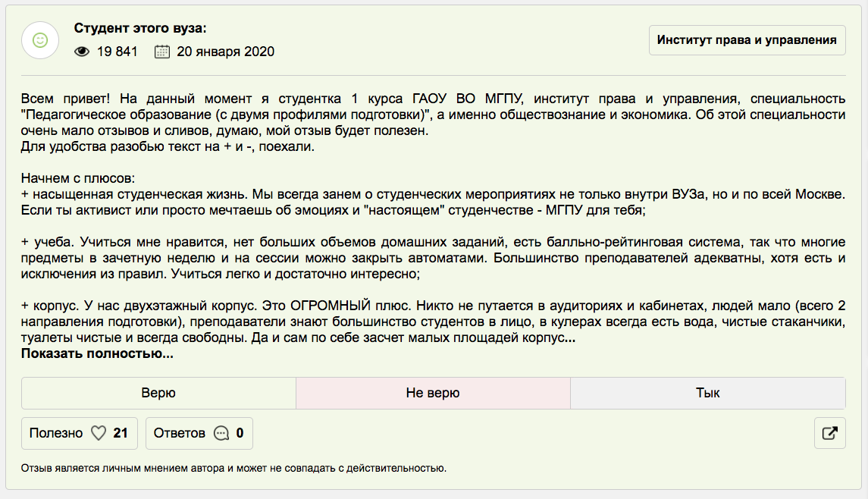Image resolution: width=868 pixels, height=499 pixels.
Task: Click the green smiley avatar icon
Action: point(40,40)
